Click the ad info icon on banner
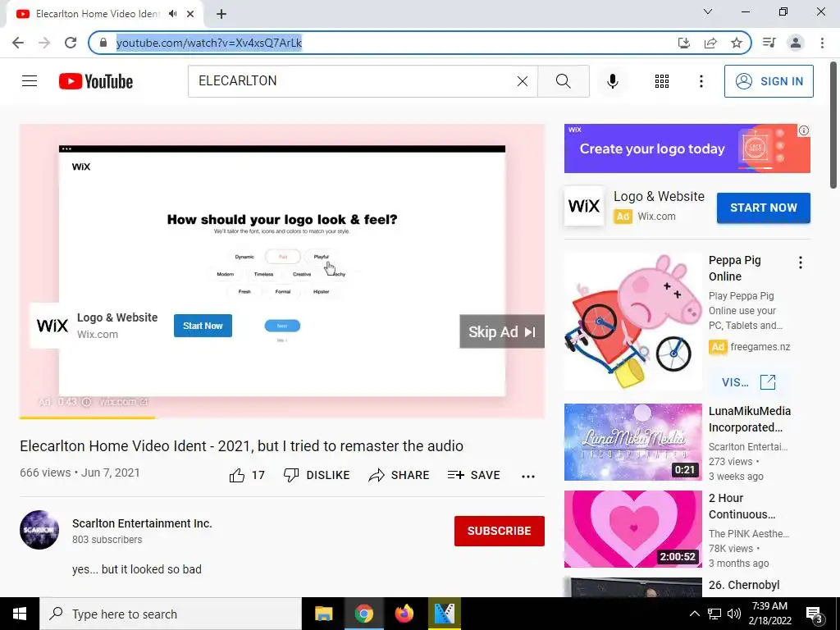This screenshot has height=630, width=840. 804,130
